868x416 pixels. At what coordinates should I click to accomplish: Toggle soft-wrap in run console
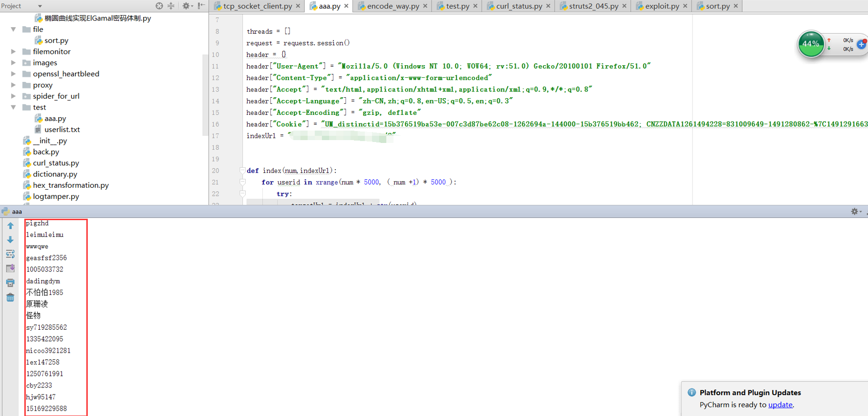point(10,254)
